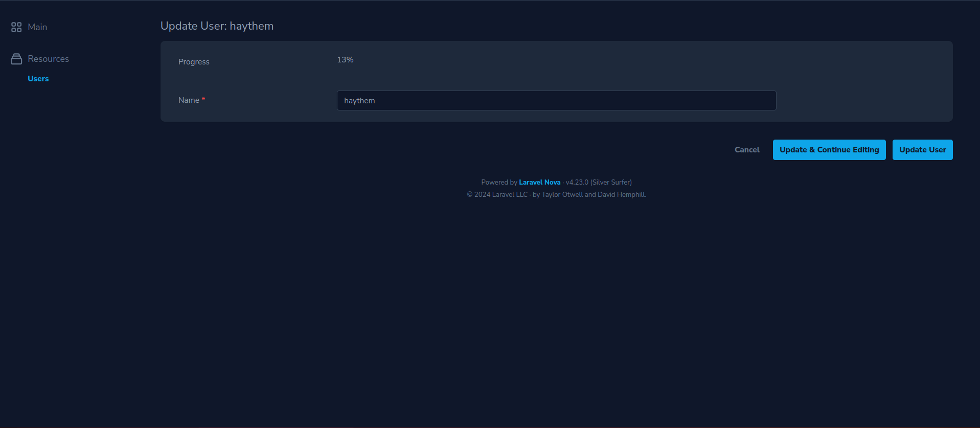Screen dimensions: 980x428
Task: Go to Users resource in sidebar
Action: click(38, 79)
